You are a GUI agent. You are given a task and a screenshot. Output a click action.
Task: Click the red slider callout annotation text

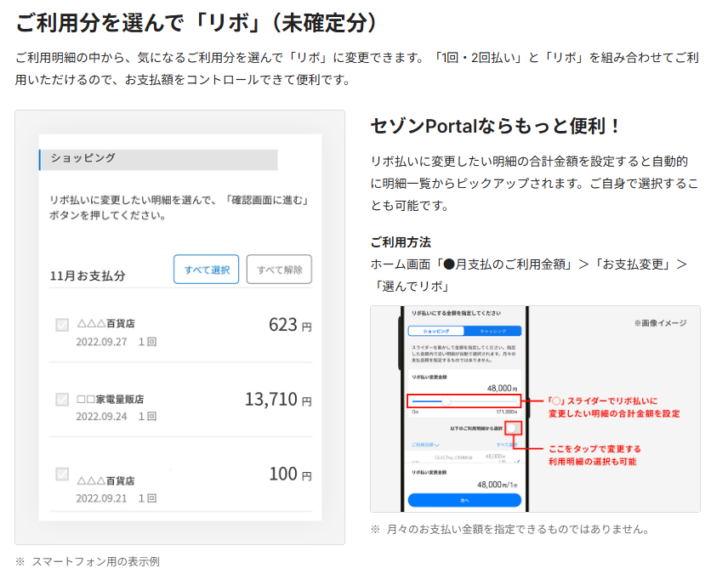612,406
